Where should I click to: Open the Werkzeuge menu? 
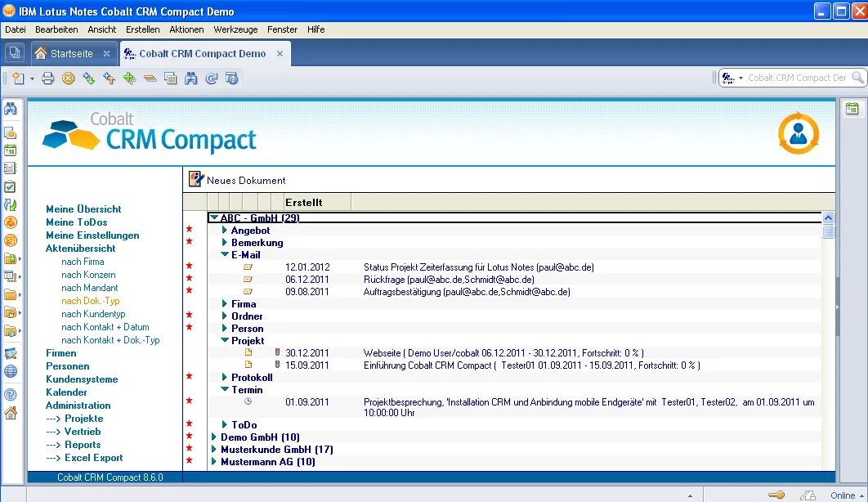[x=236, y=29]
